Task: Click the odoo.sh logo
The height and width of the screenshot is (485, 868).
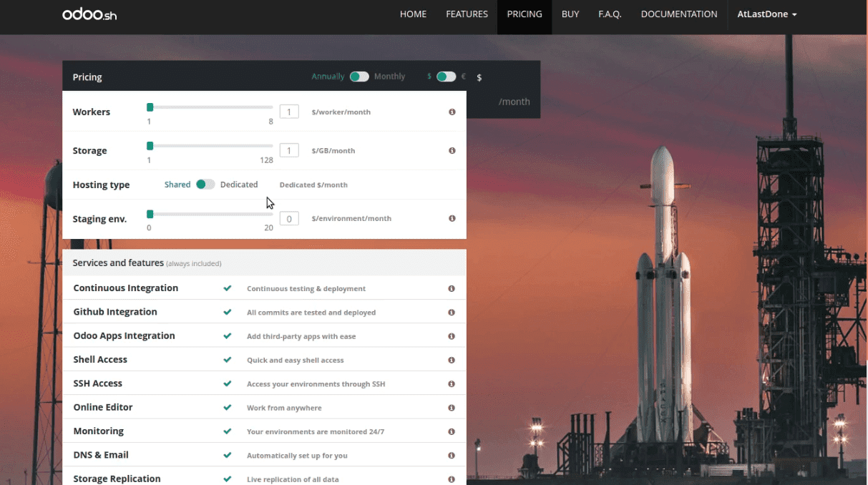Action: click(89, 14)
